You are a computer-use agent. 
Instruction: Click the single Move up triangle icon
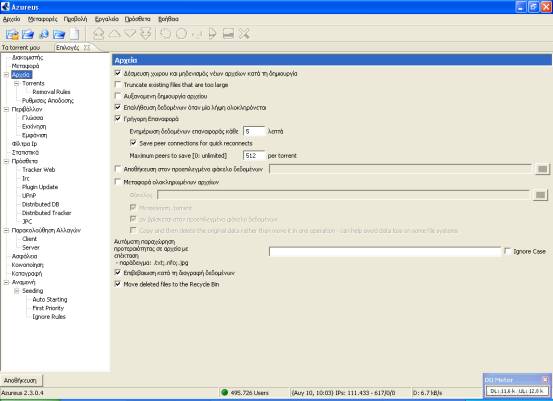click(114, 34)
